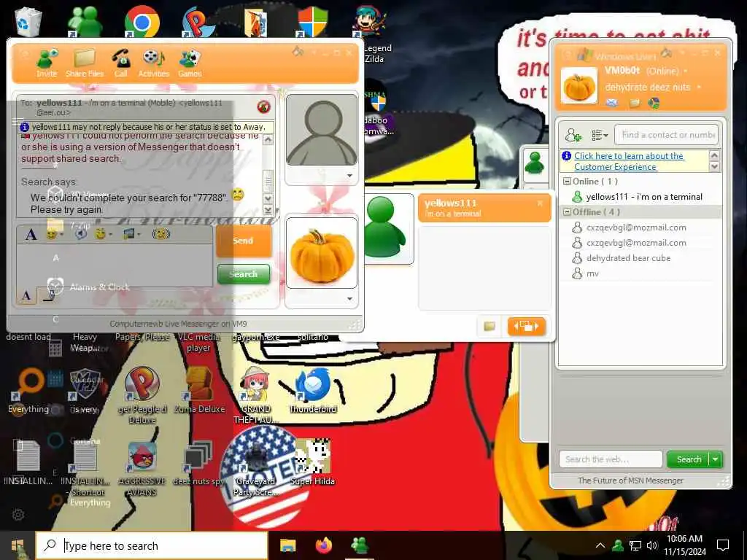747x560 pixels.
Task: Open contact list view options dropdown
Action: click(600, 135)
